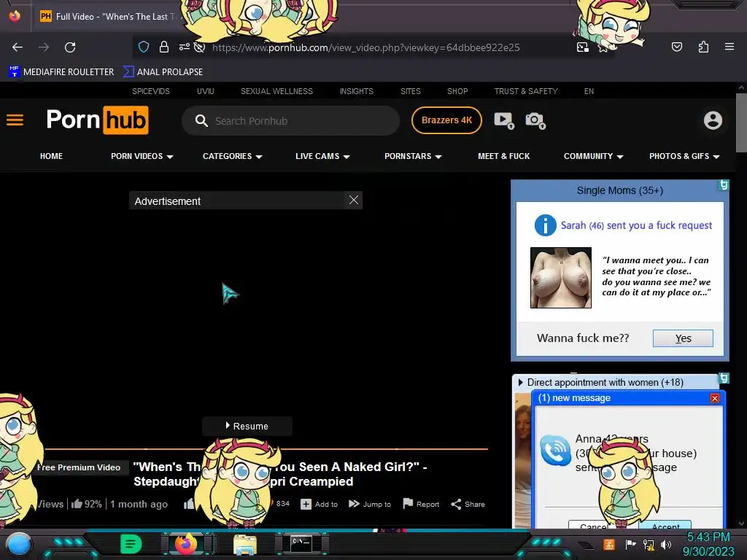Open the Windows Start orb
This screenshot has width=747, height=560.
tap(19, 544)
